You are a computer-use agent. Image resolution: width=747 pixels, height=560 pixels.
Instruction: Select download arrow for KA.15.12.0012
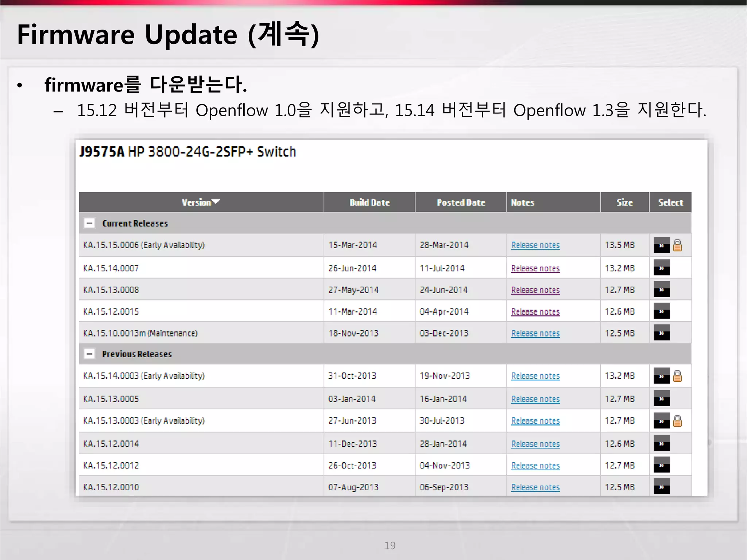661,465
